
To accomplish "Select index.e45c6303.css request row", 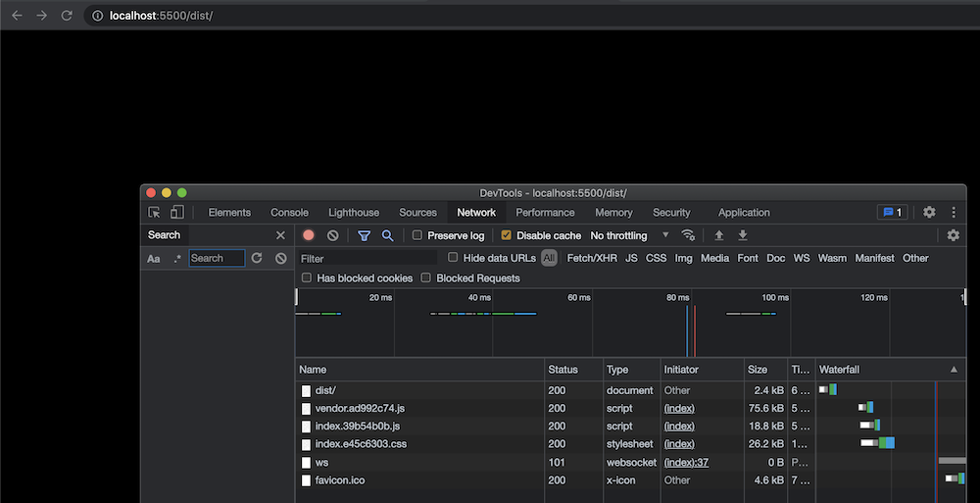I will [630, 444].
